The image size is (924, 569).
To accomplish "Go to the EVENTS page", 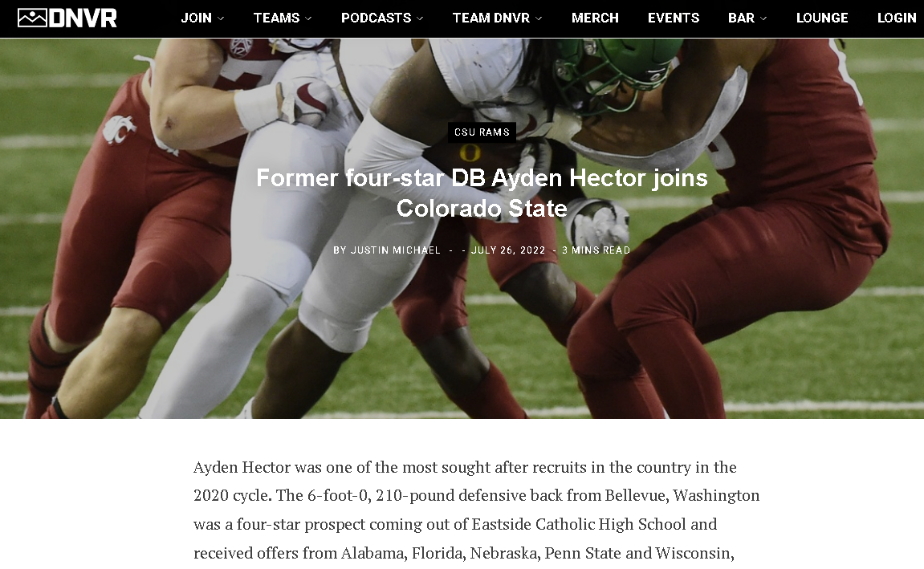I will click(x=674, y=18).
